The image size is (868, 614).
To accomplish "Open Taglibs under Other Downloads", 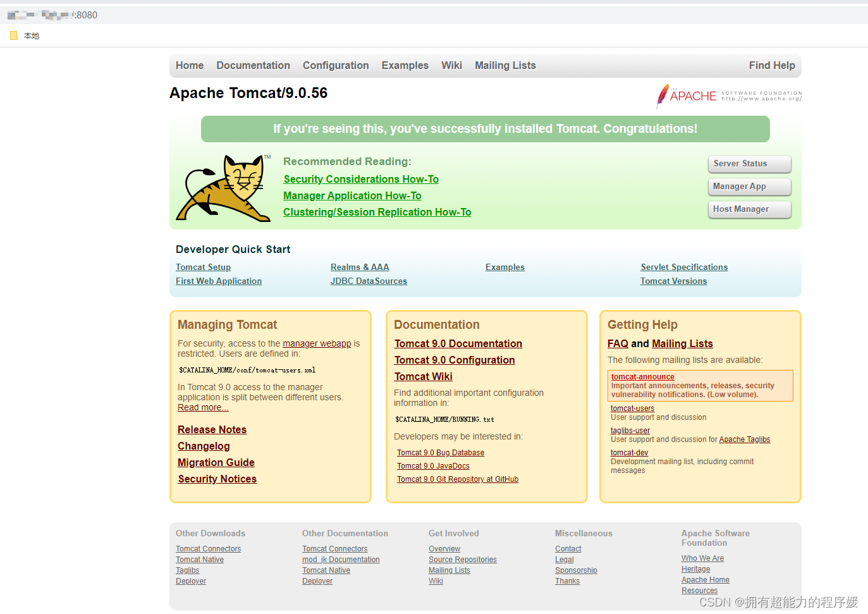I will click(187, 570).
